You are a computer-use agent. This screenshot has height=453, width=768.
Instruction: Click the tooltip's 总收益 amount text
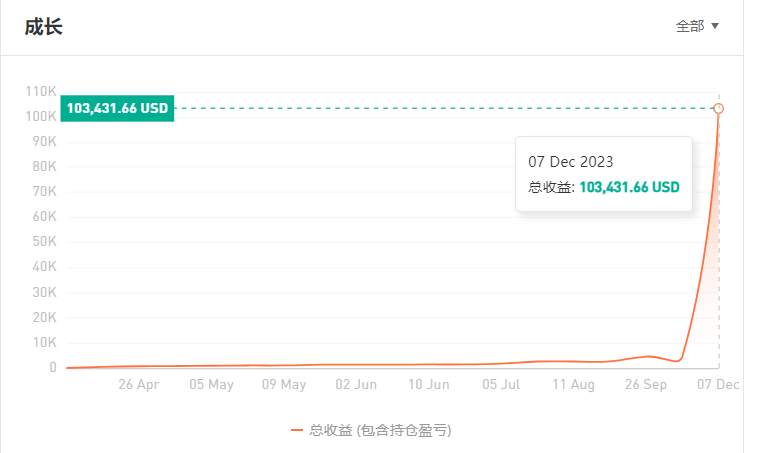pos(629,187)
